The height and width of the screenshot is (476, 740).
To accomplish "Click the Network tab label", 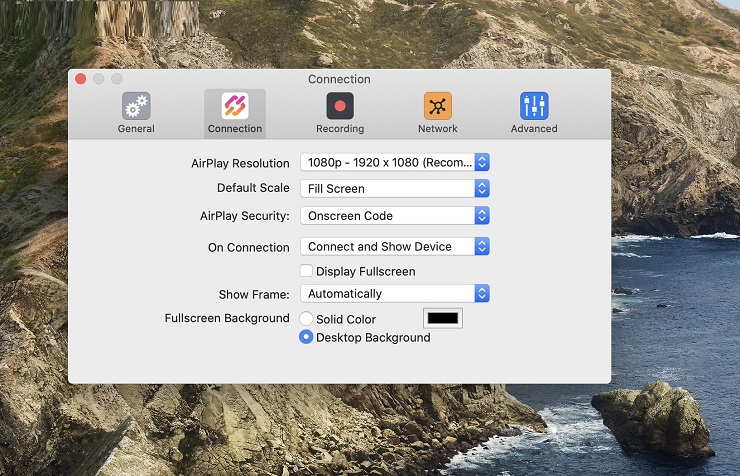I will [x=437, y=129].
